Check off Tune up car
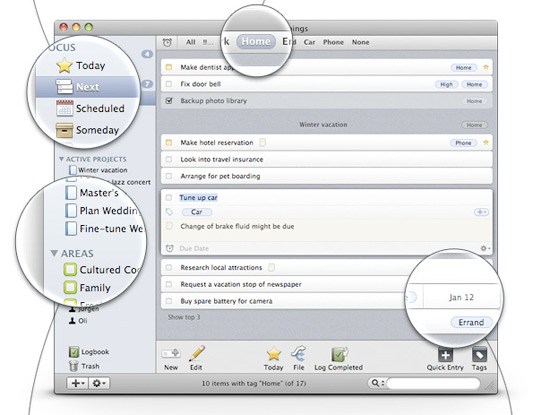This screenshot has width=550, height=415. [169, 198]
